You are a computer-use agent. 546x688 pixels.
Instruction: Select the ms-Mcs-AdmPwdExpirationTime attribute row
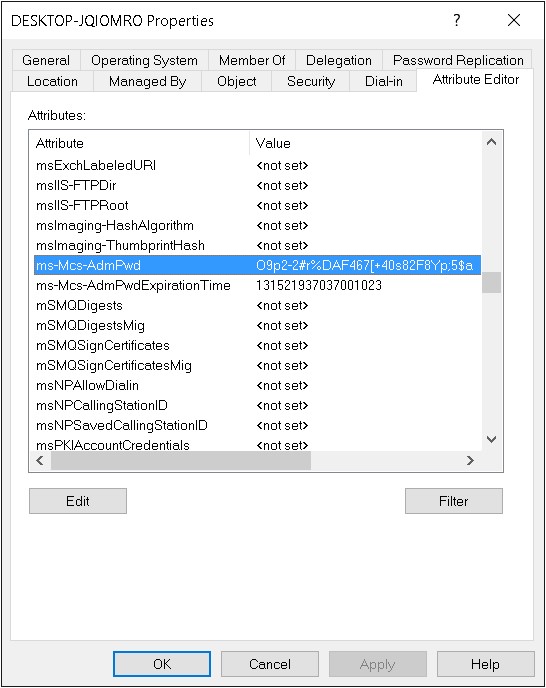point(258,286)
